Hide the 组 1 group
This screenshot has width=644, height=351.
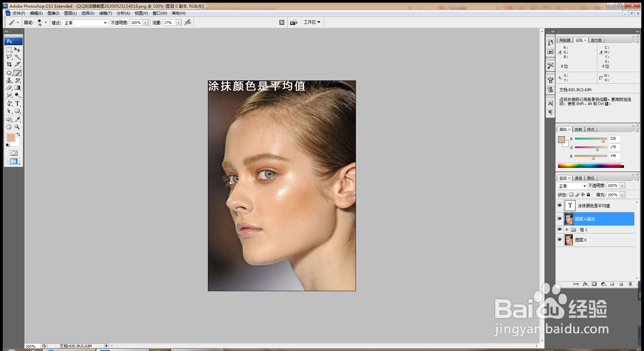560,229
